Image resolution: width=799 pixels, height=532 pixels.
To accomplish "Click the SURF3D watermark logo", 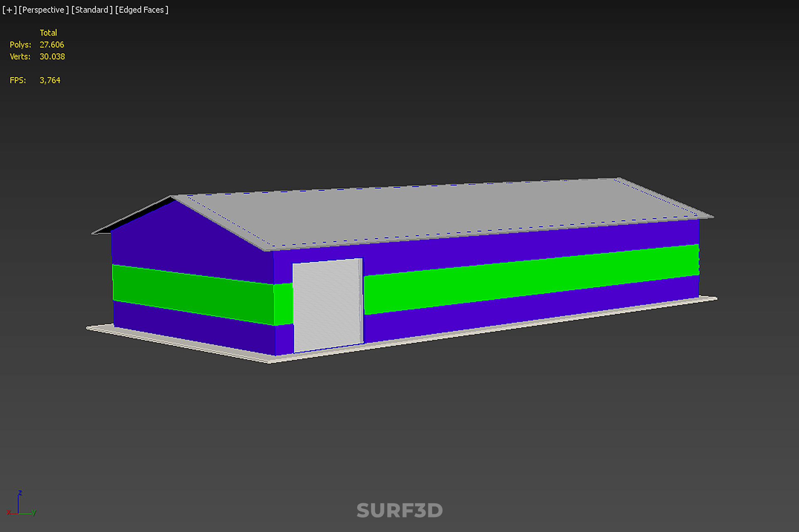I will pyautogui.click(x=399, y=510).
